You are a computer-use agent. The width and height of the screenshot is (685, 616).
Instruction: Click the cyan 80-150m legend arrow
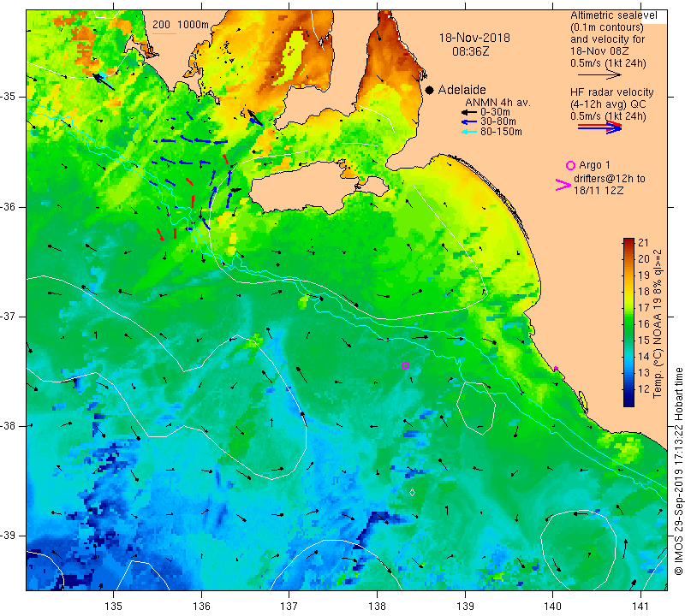(469, 132)
